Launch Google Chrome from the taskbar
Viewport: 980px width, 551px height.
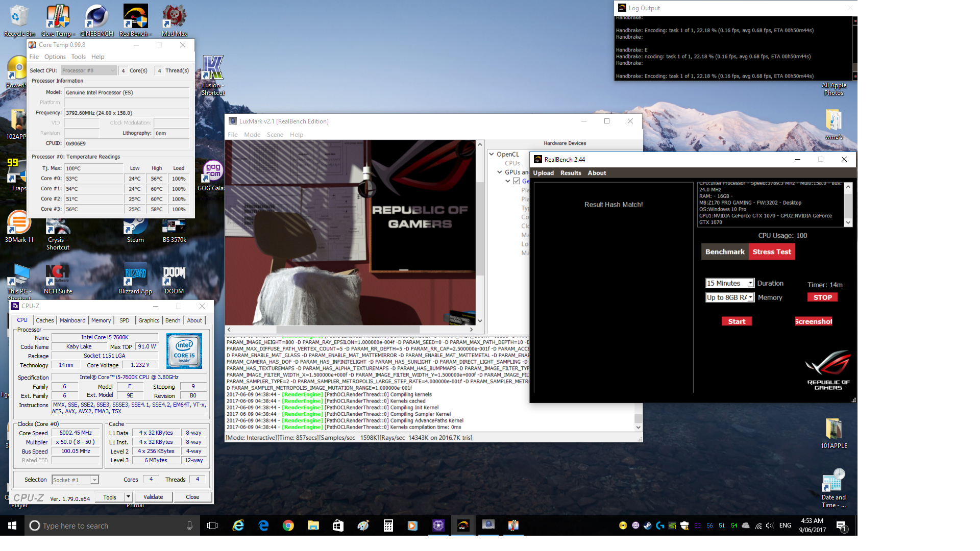click(288, 525)
